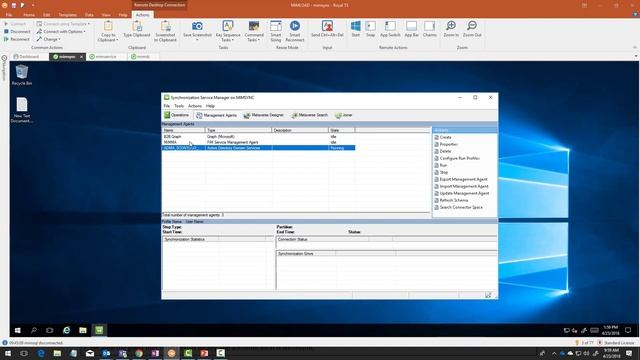Image resolution: width=640 pixels, height=360 pixels.
Task: Switch to the mimservice connection tab
Action: coord(103,57)
